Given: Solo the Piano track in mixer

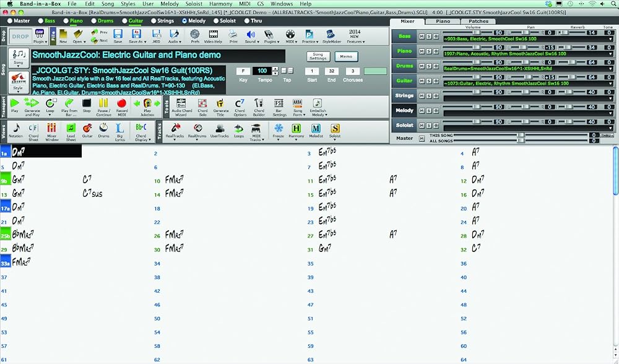Looking at the screenshot, I should coord(429,51).
